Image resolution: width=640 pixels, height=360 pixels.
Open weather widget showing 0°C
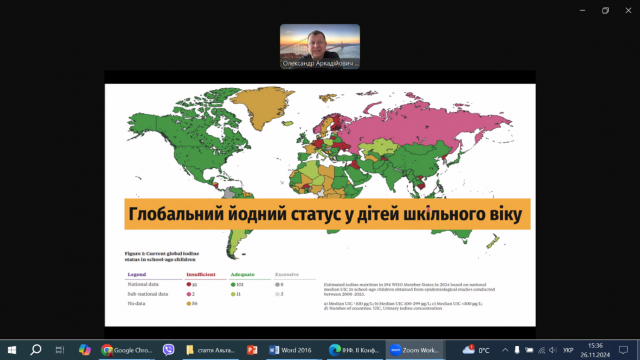pos(476,350)
